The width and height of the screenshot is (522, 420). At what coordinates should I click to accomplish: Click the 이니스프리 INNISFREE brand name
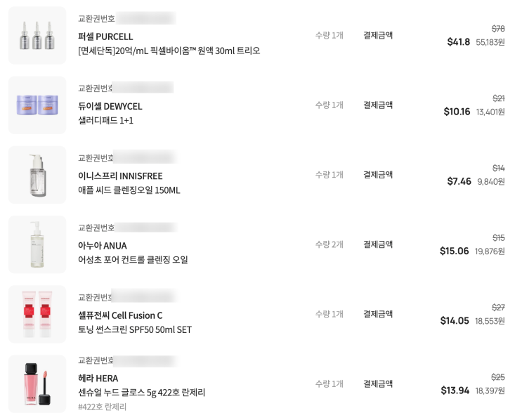point(120,176)
